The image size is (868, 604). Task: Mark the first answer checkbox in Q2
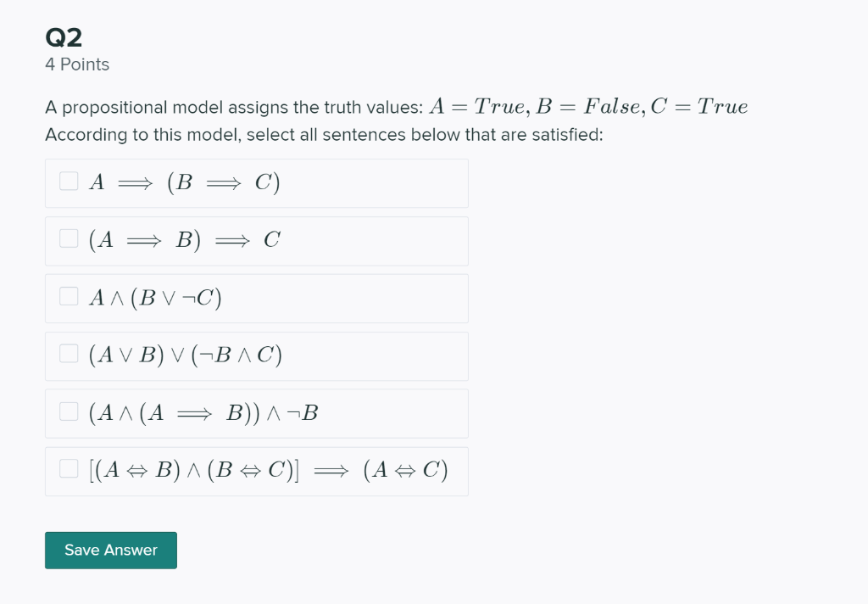coord(68,181)
